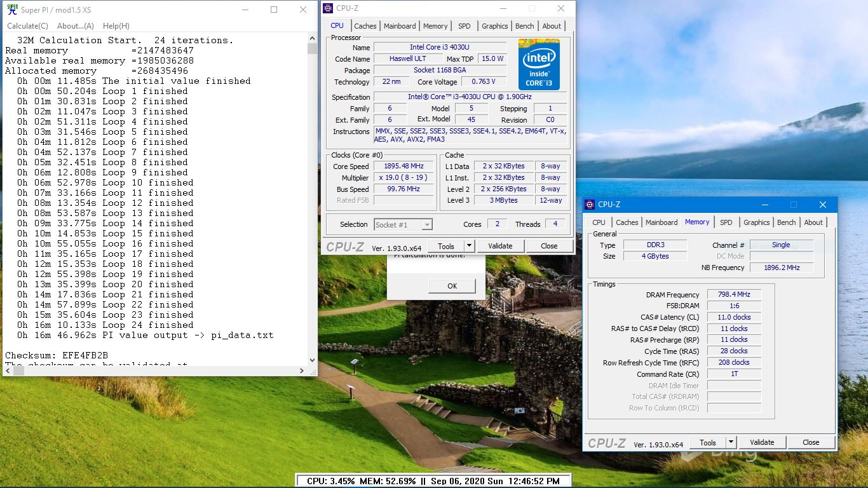Click the Core Speed 1895.48 MHz field
Screen dimensions: 868x488
403,166
